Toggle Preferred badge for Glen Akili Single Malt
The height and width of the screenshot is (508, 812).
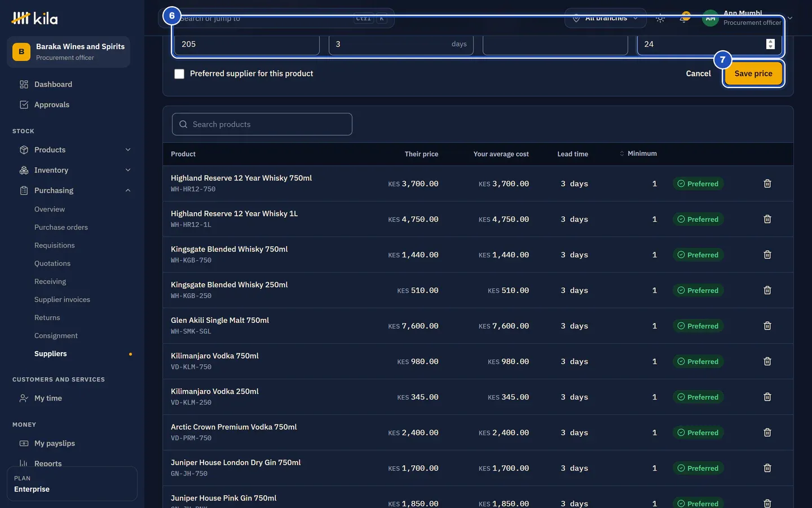coord(698,326)
